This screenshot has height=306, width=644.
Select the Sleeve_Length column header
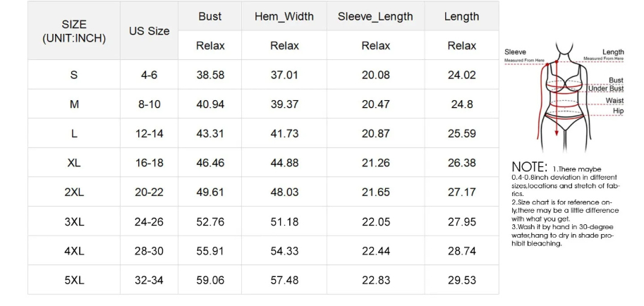coord(375,16)
